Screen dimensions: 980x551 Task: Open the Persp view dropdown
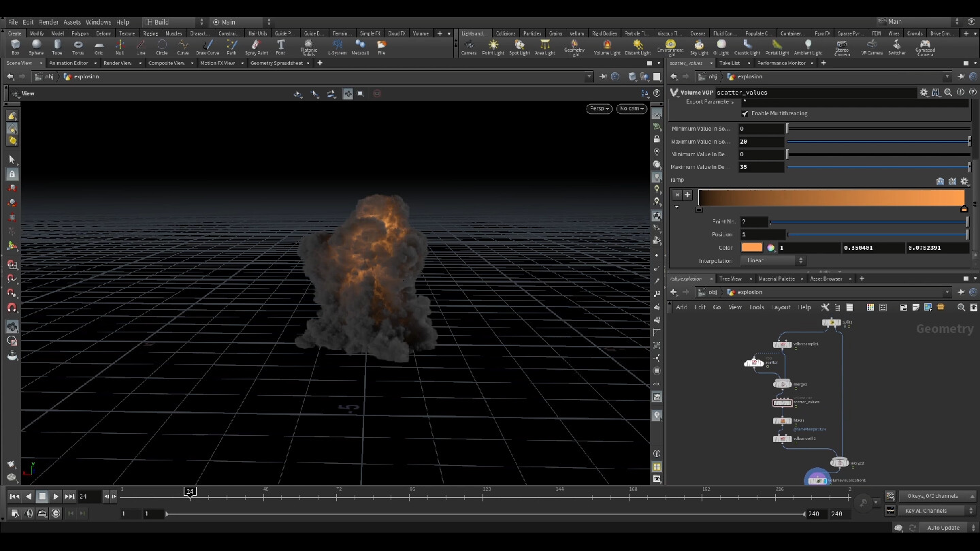click(x=598, y=108)
